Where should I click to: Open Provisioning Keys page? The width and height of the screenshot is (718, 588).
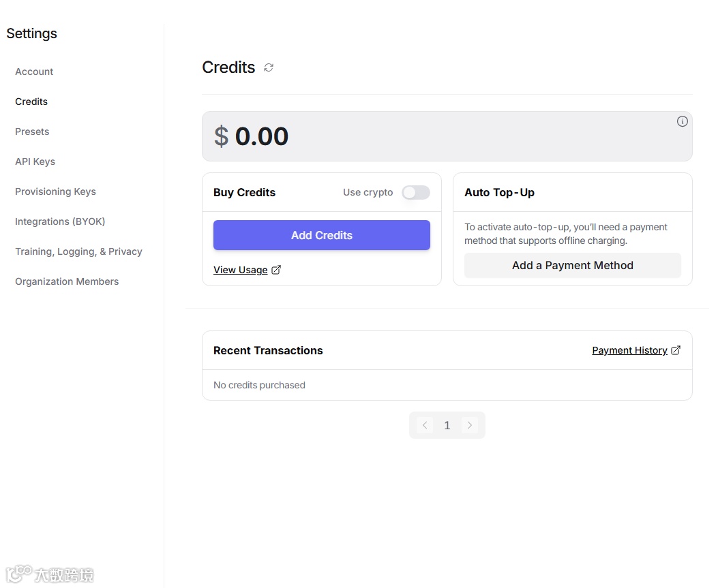[x=55, y=191]
